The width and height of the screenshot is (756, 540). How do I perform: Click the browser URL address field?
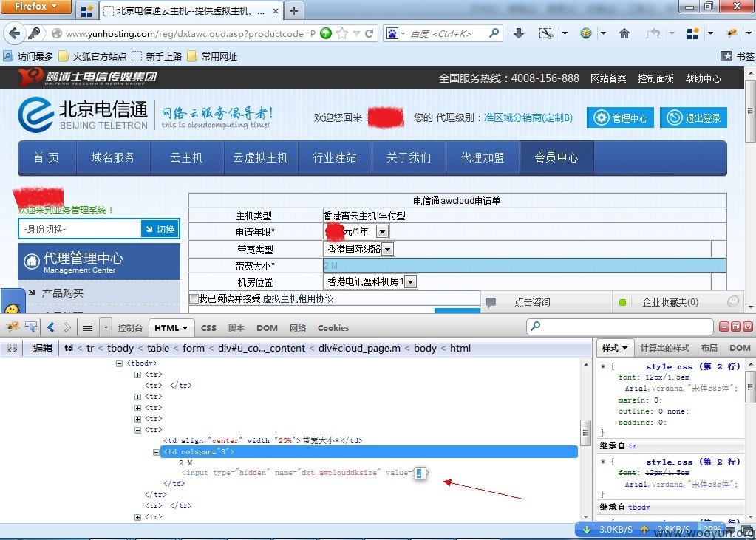191,33
